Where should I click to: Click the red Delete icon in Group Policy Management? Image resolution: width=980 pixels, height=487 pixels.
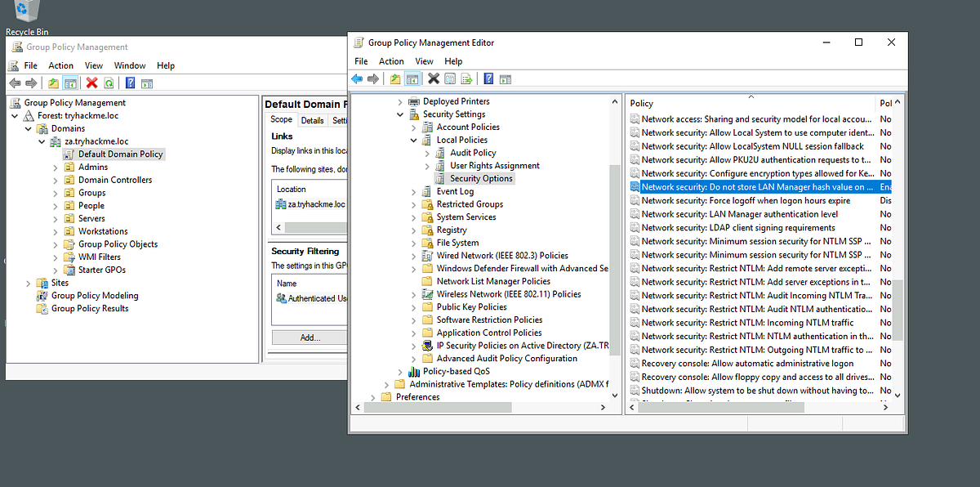point(91,83)
